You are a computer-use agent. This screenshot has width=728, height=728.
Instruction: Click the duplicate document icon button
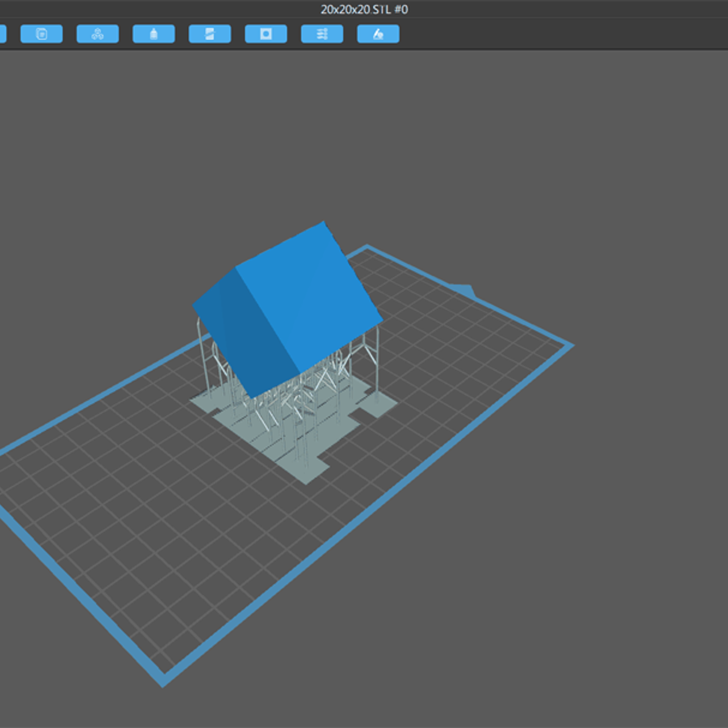(x=41, y=34)
